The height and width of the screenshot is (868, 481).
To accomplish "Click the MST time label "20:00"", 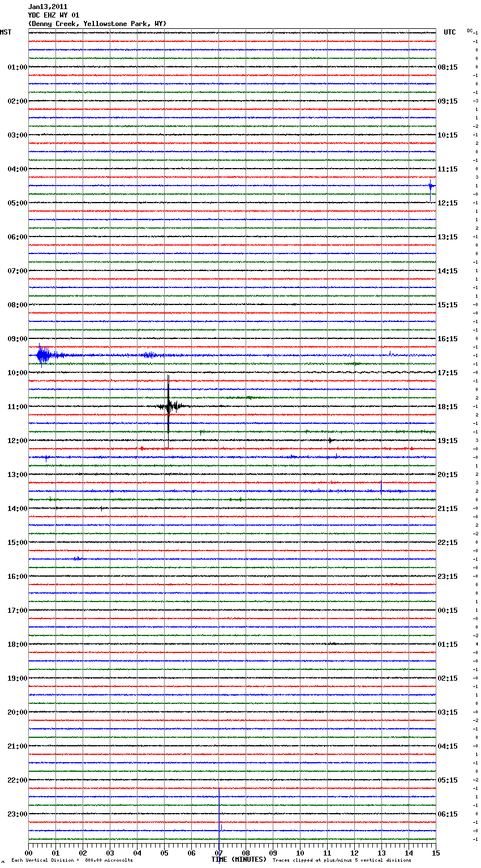I will pyautogui.click(x=17, y=712).
